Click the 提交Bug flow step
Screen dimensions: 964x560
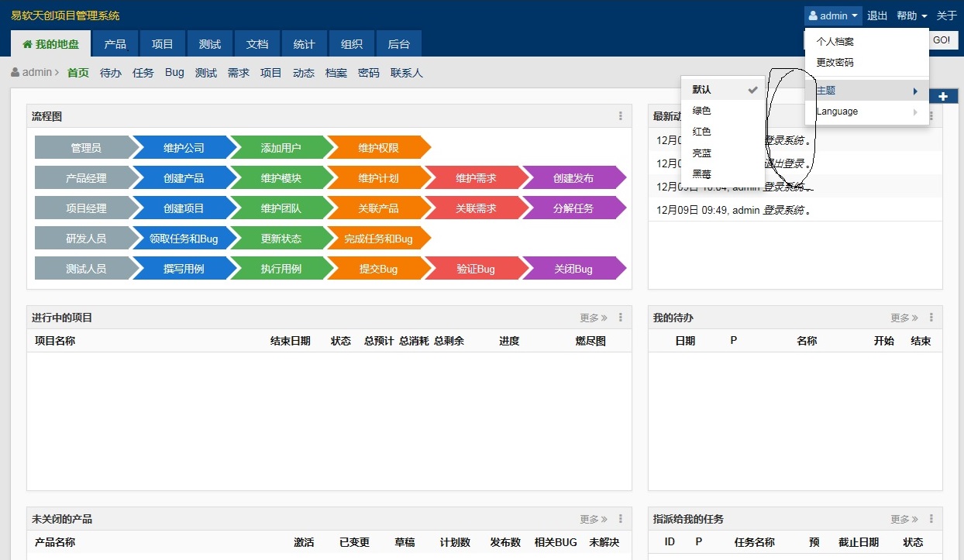pyautogui.click(x=378, y=269)
